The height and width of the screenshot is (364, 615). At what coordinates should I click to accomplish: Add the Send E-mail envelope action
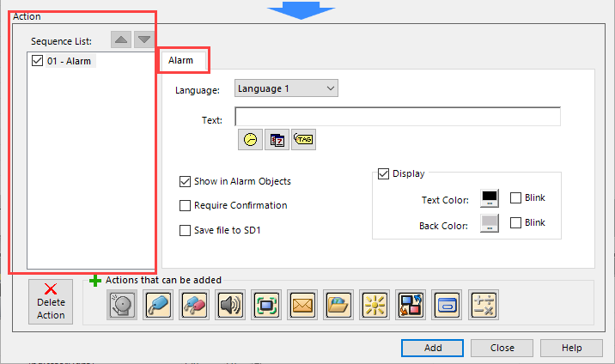point(302,305)
